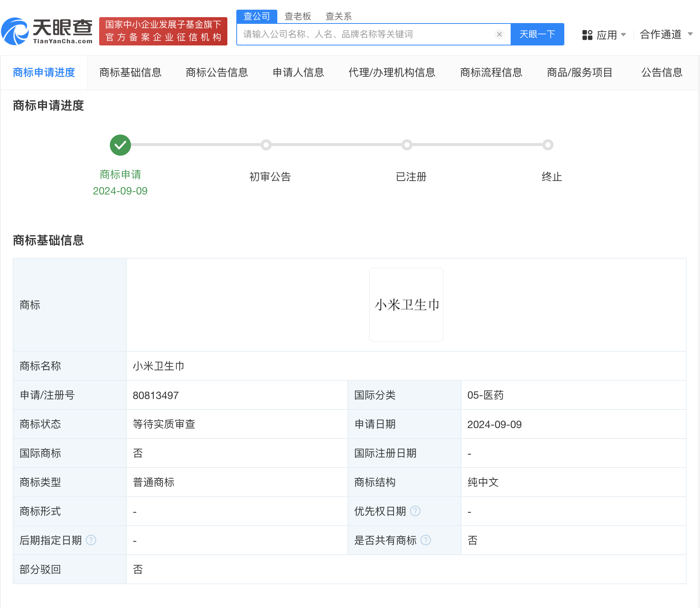Click help icon beside 后期指定日期
This screenshot has height=608, width=700.
click(91, 540)
